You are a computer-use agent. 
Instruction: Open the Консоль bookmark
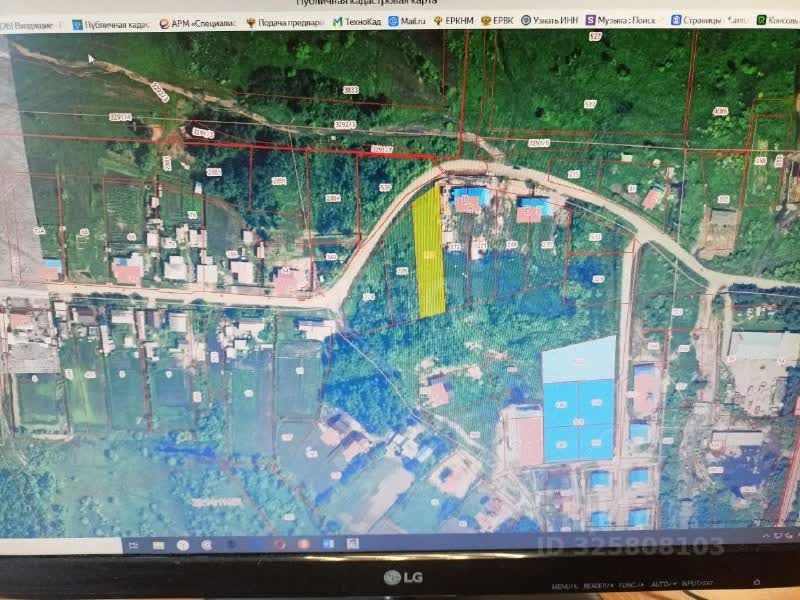click(778, 20)
